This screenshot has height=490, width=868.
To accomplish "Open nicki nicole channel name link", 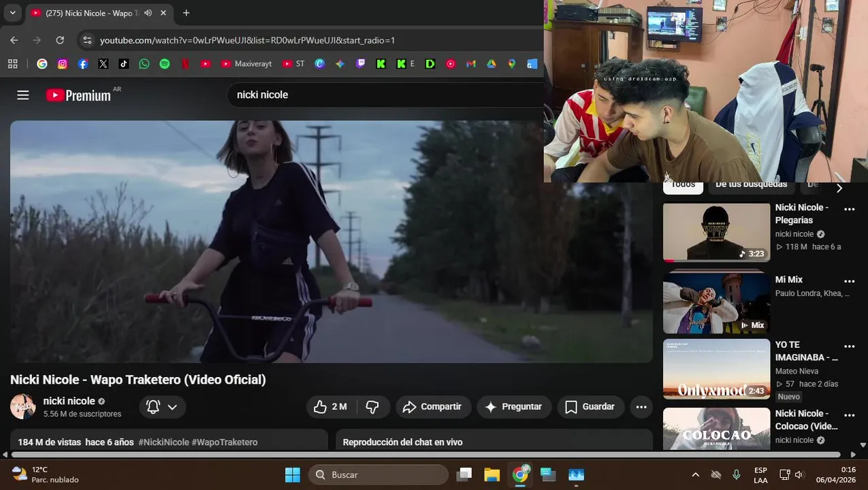I will (x=69, y=401).
